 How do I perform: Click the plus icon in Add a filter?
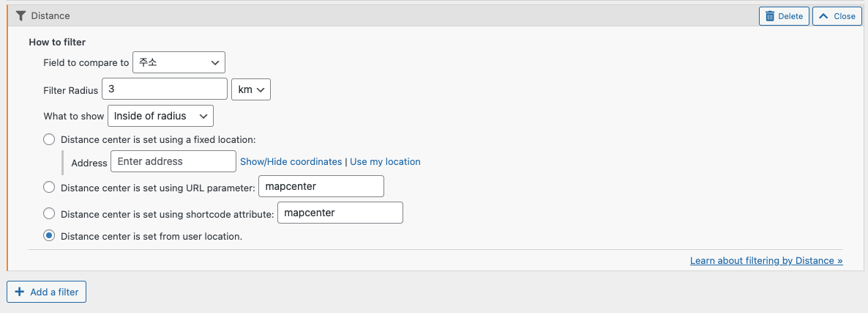tap(19, 292)
